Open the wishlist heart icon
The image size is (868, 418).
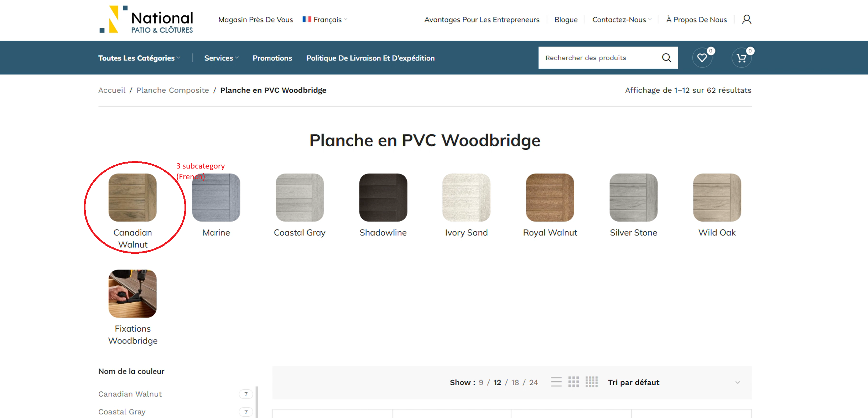(x=702, y=58)
